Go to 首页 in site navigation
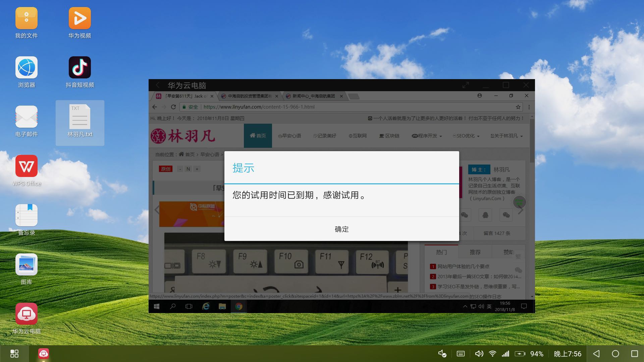Viewport: 644px width, 362px height. click(x=258, y=136)
